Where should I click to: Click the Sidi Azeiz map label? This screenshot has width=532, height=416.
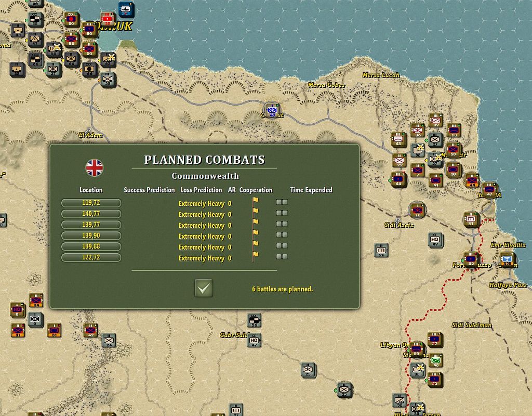[x=398, y=225]
